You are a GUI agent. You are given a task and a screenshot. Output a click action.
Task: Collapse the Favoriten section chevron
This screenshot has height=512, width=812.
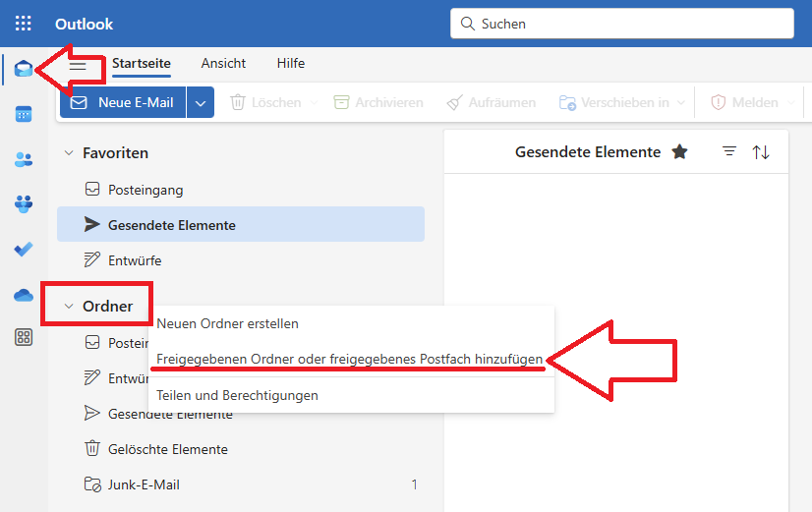(69, 152)
